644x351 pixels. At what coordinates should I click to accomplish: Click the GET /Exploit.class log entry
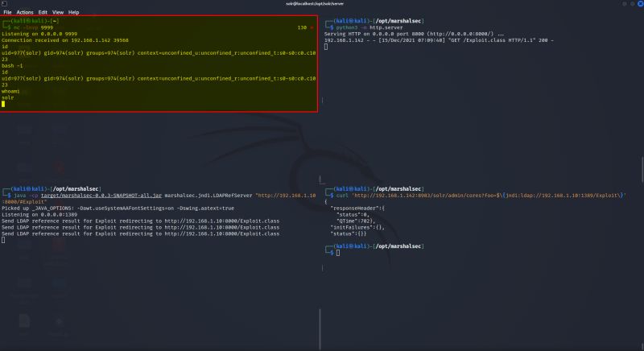click(439, 40)
